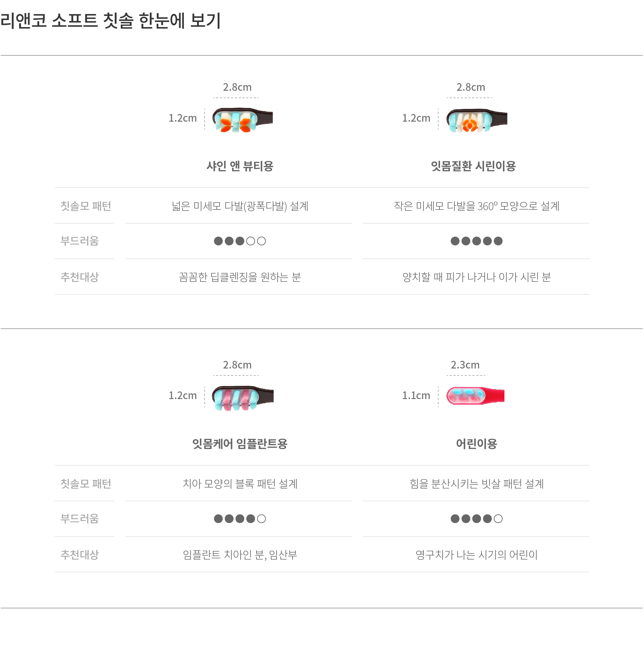
Task: Click the 부드러움 row label in the lower table
Action: (x=79, y=519)
